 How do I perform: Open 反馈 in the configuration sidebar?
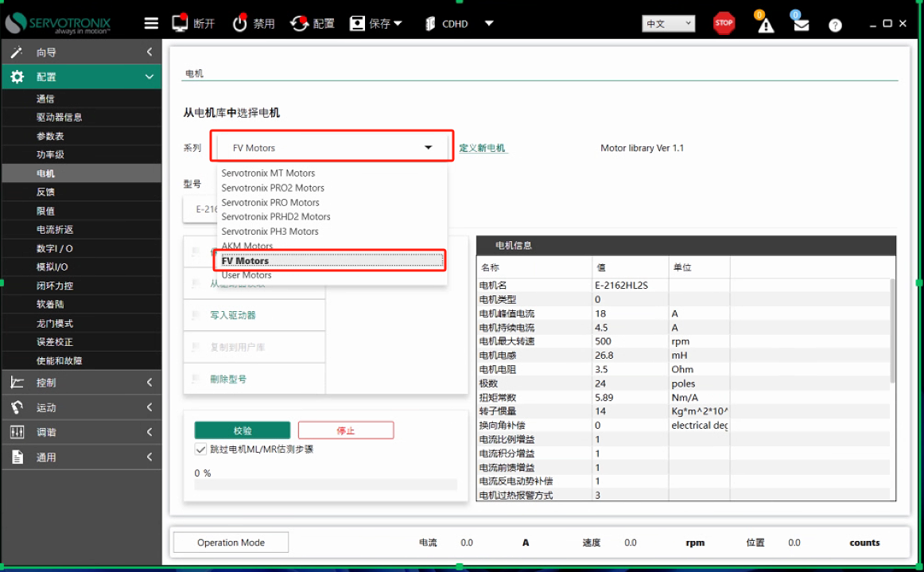pos(46,192)
